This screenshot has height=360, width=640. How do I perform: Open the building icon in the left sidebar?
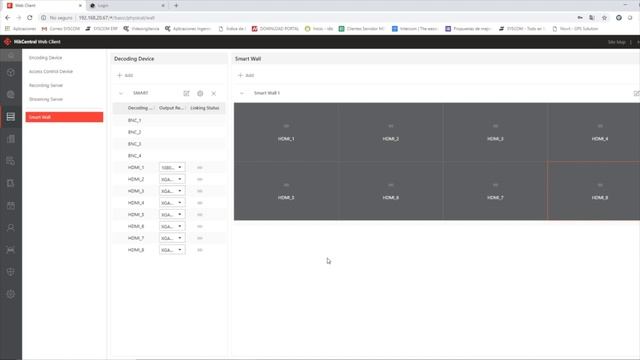pos(11,139)
